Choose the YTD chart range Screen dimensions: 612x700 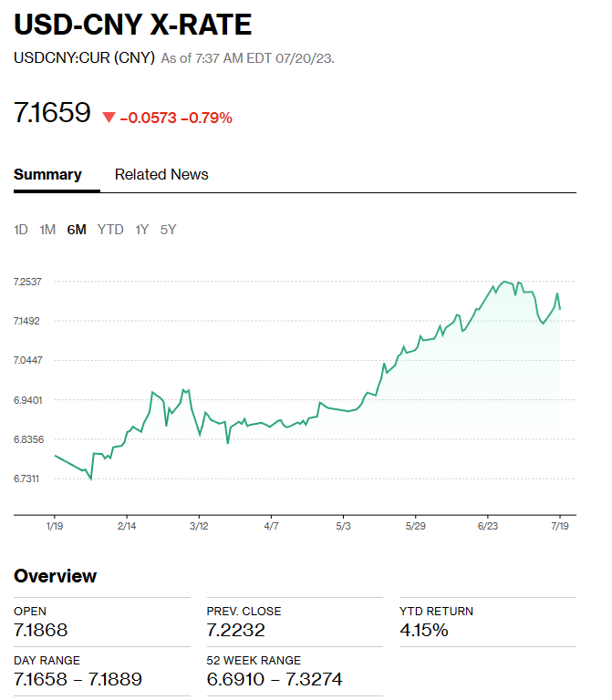tap(110, 230)
